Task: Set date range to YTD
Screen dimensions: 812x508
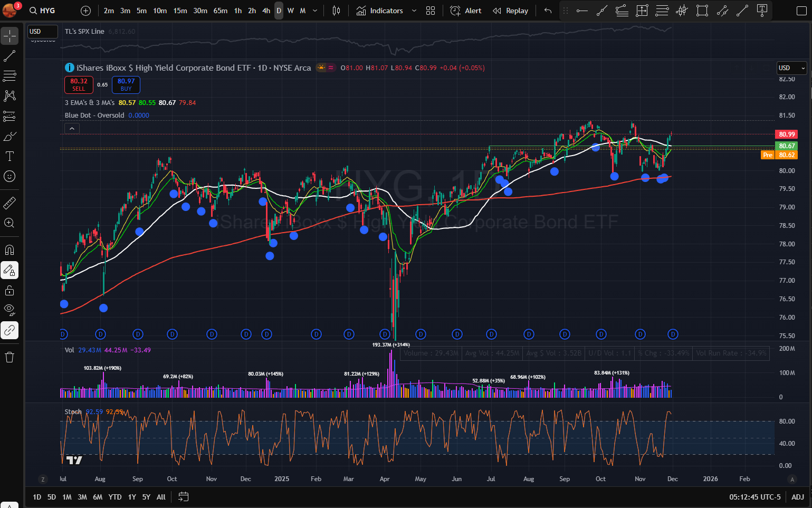Action: click(x=115, y=497)
